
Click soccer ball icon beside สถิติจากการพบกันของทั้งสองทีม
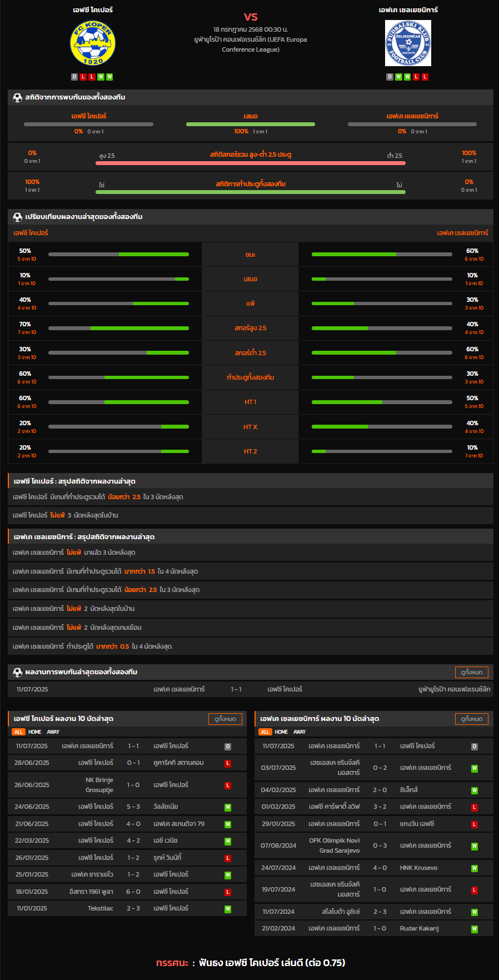tap(18, 97)
